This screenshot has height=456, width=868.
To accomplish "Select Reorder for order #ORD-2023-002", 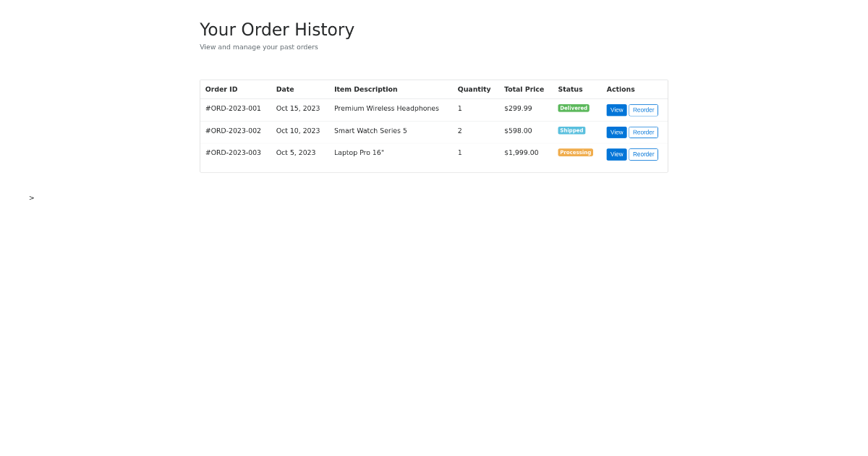I will coord(643,132).
